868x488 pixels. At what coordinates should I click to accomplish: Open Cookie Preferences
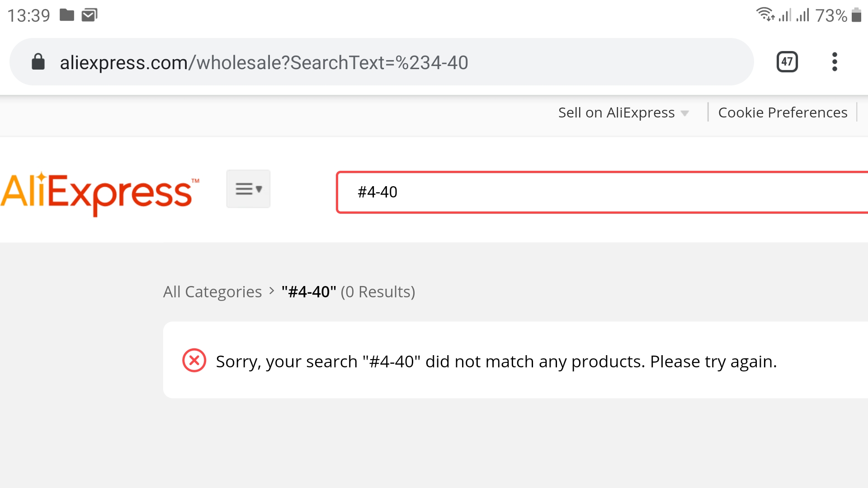(783, 113)
